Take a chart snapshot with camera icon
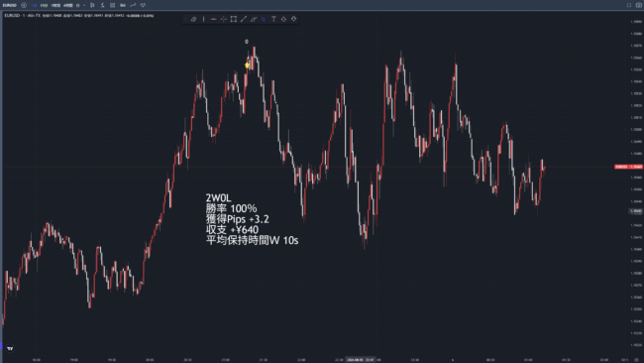This screenshot has width=644, height=363. coord(639,5)
